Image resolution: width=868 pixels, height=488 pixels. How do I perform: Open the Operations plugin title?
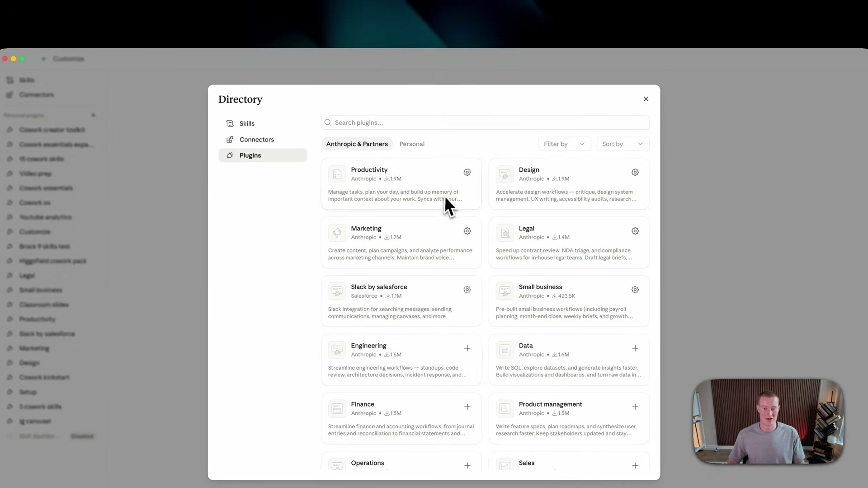pyautogui.click(x=367, y=463)
